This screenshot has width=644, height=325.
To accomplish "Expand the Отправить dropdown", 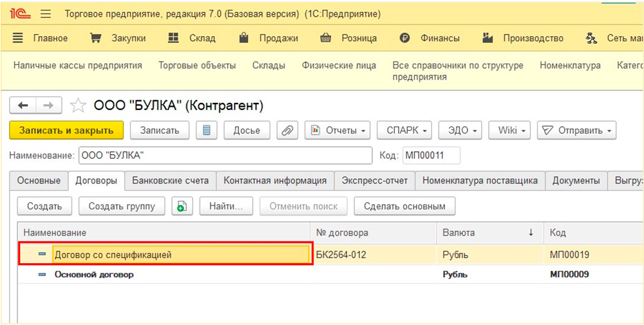I will [576, 131].
